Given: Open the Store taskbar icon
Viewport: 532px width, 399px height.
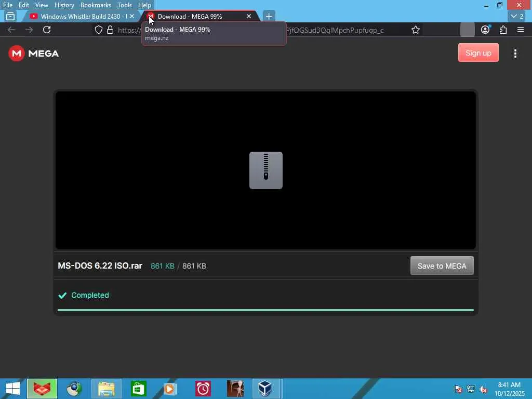Looking at the screenshot, I should coord(138,389).
